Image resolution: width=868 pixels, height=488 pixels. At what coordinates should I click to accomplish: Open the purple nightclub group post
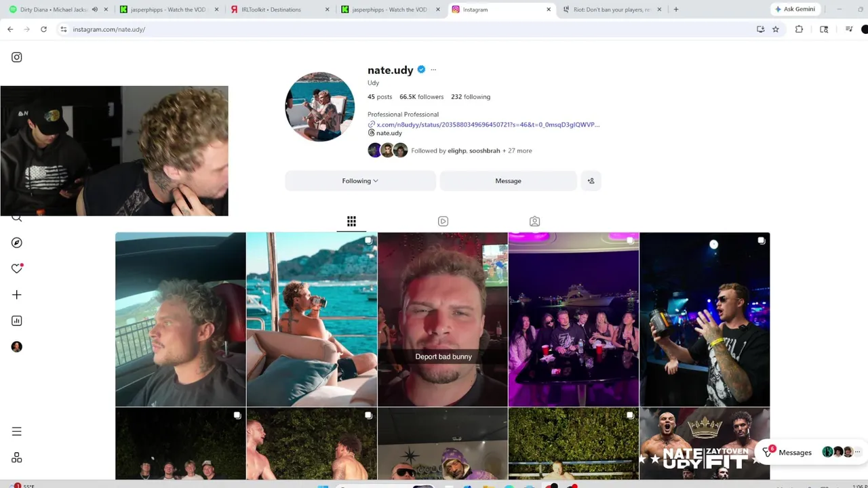pos(574,319)
